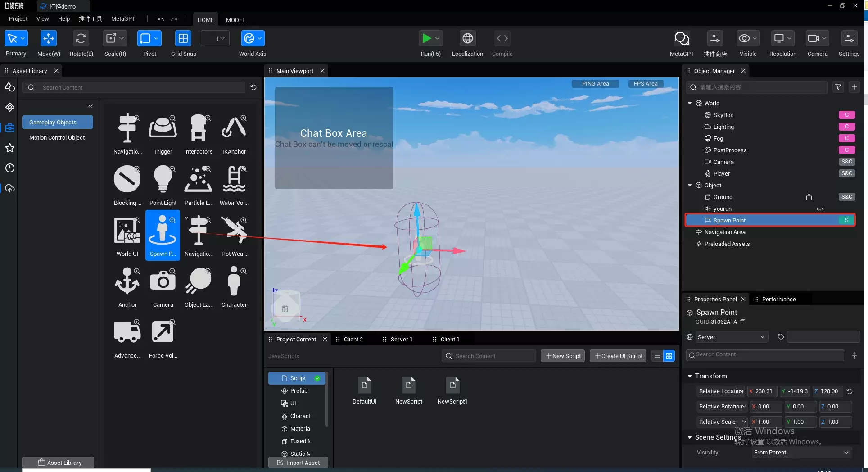Open the View menu
868x472 pixels.
[42, 19]
